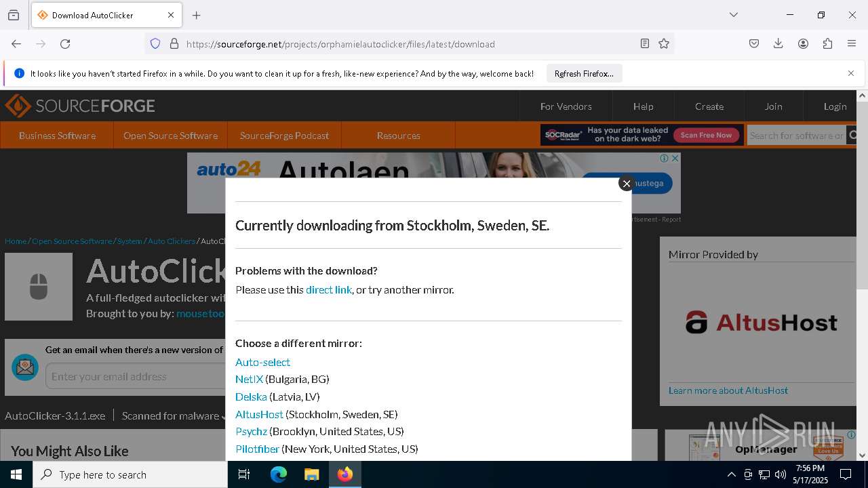
Task: Show hidden system tray icons
Action: [x=731, y=474]
